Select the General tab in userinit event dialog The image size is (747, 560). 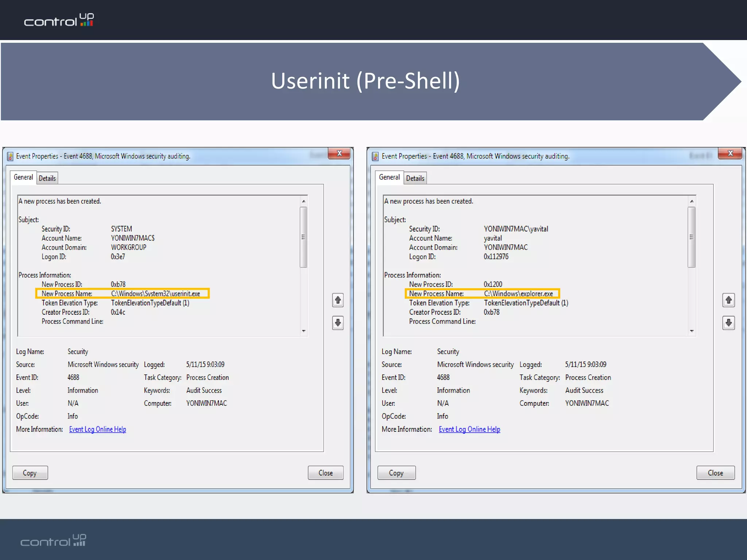[23, 177]
